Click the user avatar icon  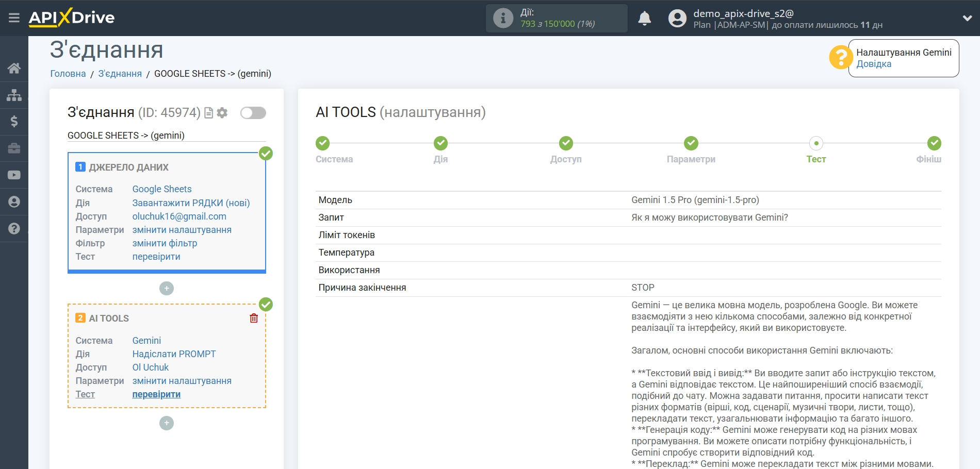pos(677,18)
